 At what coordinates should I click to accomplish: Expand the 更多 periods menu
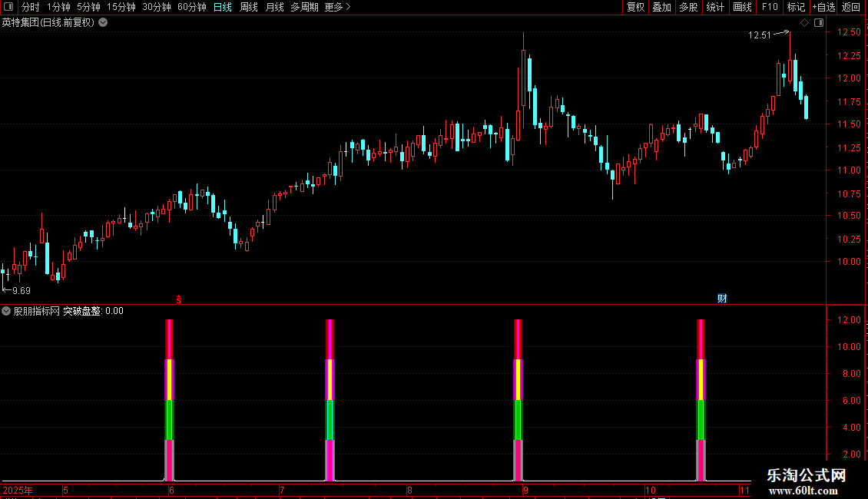[337, 7]
